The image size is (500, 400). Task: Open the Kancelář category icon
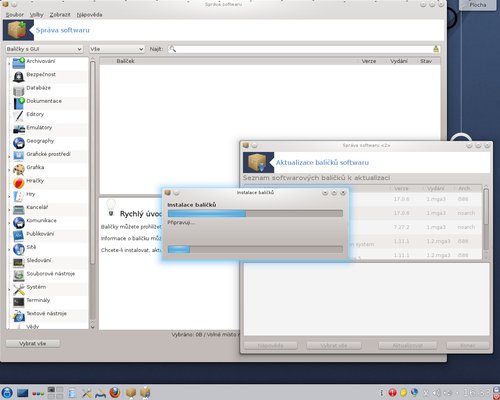click(x=19, y=209)
